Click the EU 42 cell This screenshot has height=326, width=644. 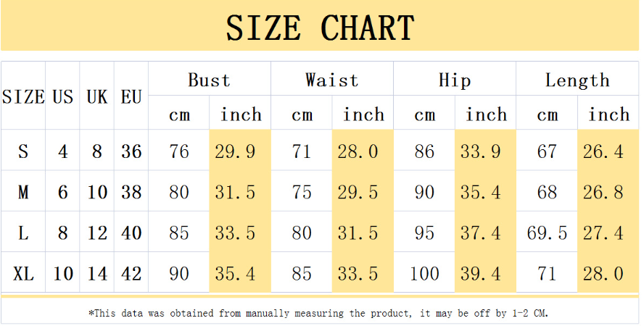(x=131, y=272)
